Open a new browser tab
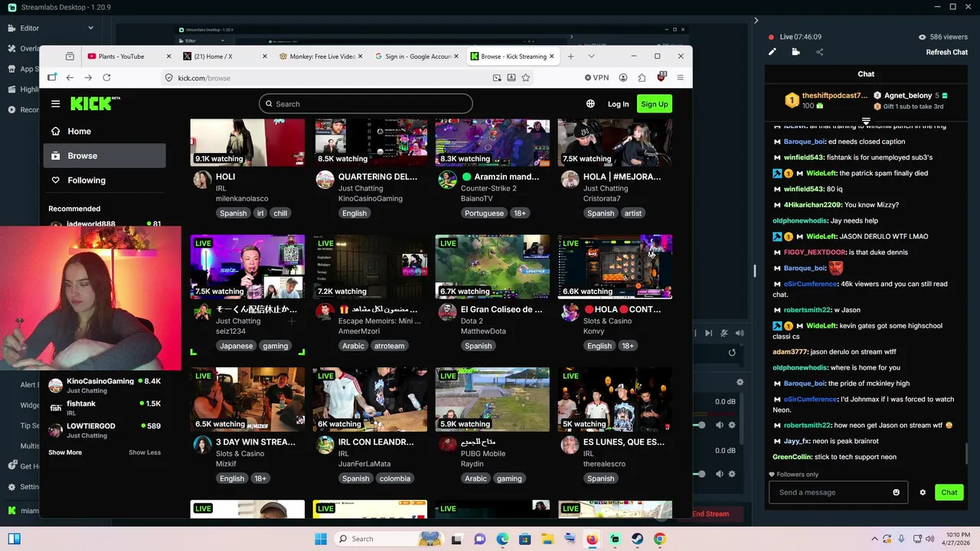 (x=570, y=56)
